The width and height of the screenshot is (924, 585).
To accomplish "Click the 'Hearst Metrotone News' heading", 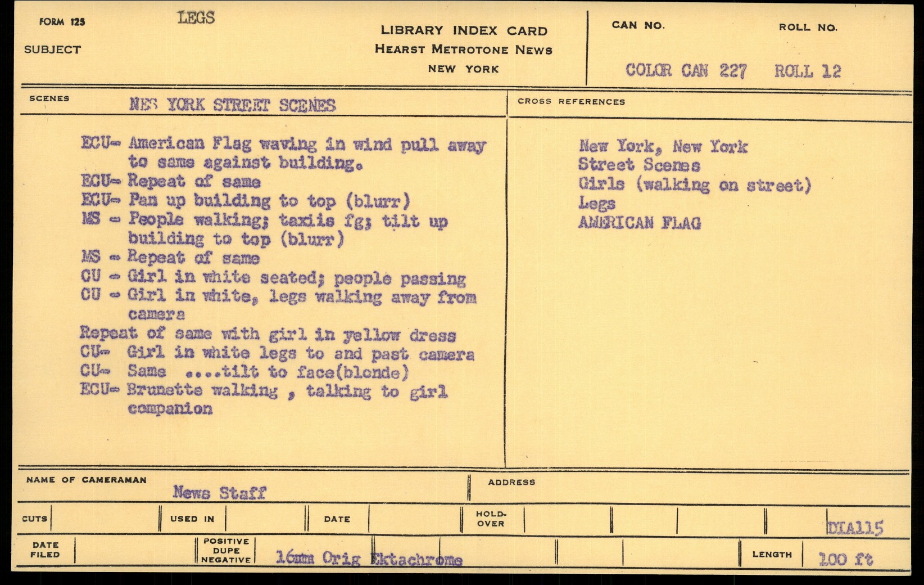I will pos(463,49).
